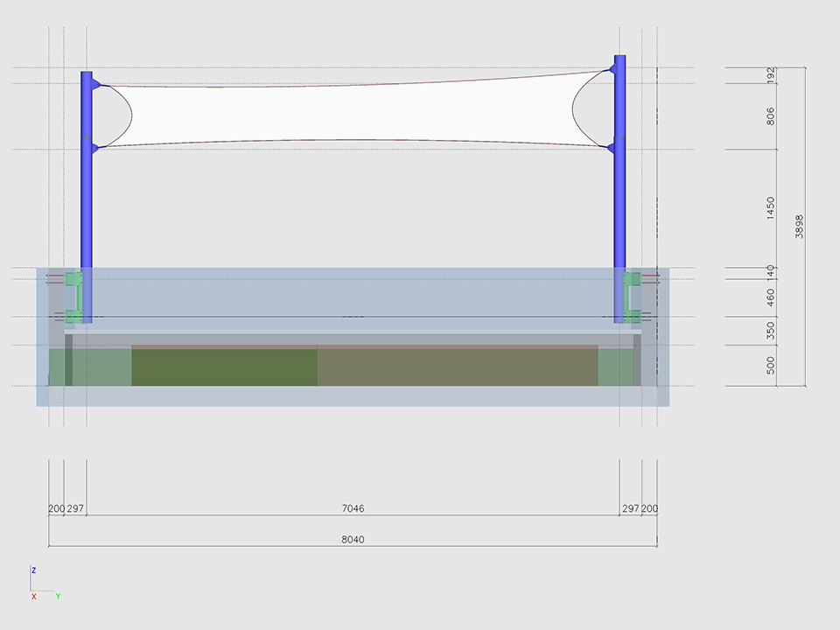Click the lower-right membrane corner connector
Screen dimensions: 840x630
pos(611,149)
